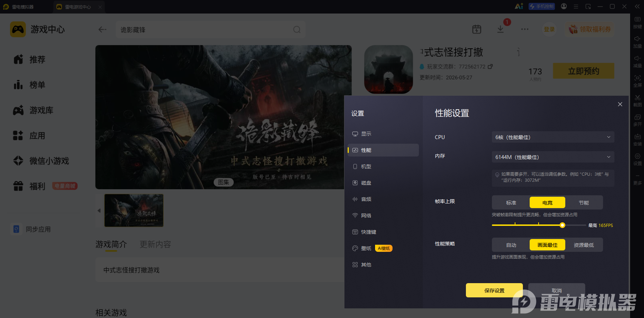The image size is (644, 318).
Task: Go to 微信小游戏 in the left navigation
Action: (x=41, y=161)
